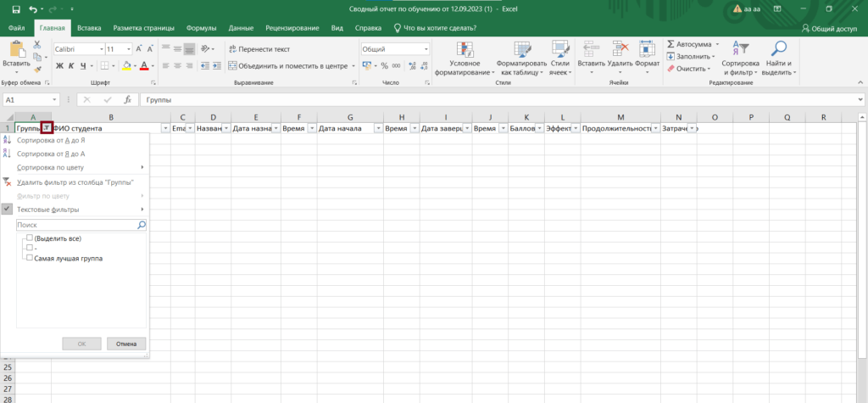Click the Format Painter brush icon
Image resolution: width=868 pixels, height=403 pixels.
click(x=37, y=70)
